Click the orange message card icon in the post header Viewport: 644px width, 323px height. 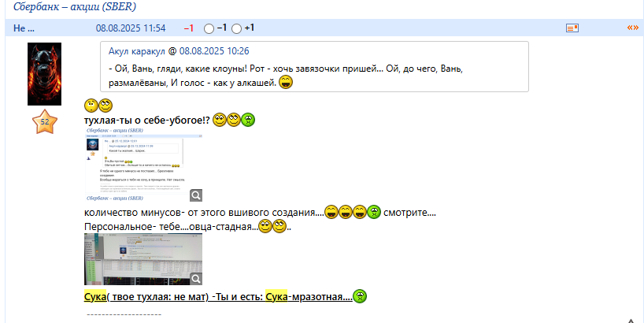[x=572, y=28]
